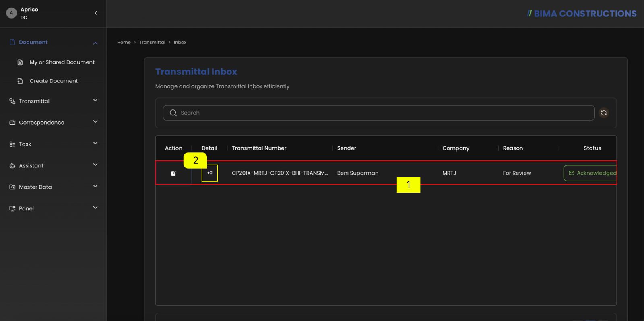Open detail icon for the CP201X transmittal
644x321 pixels.
[210, 173]
